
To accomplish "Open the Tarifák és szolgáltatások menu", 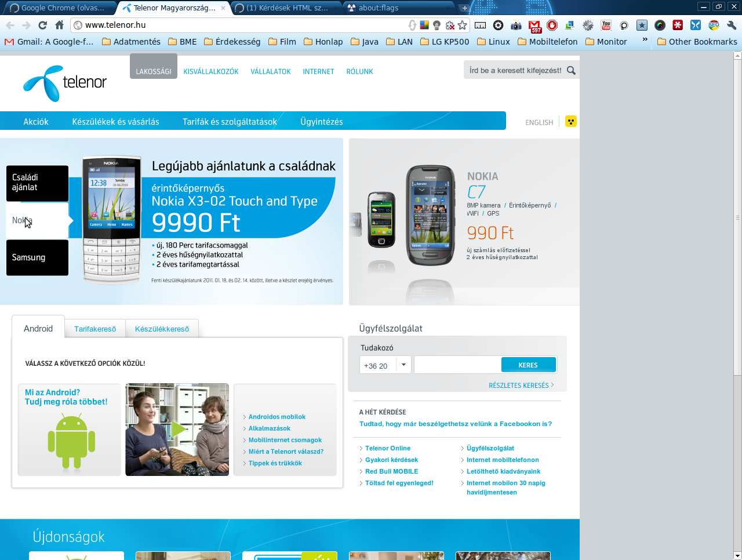I will [230, 122].
